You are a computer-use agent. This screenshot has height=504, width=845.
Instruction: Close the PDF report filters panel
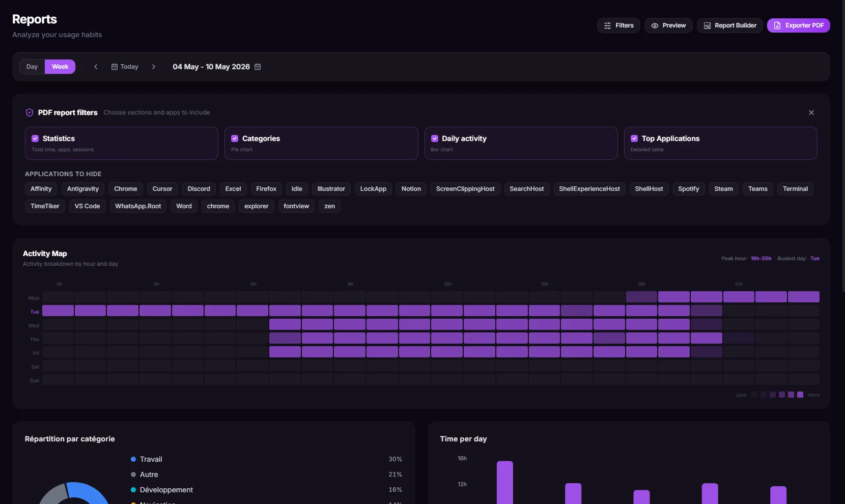[811, 113]
